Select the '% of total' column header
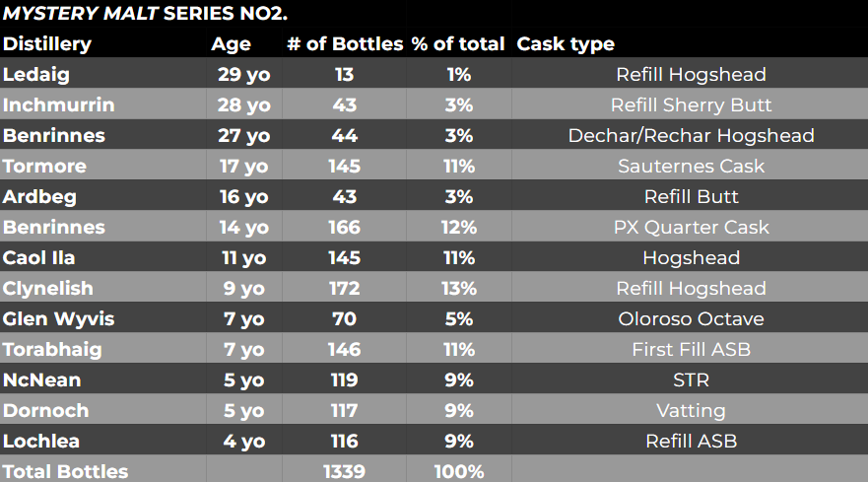 (x=458, y=44)
